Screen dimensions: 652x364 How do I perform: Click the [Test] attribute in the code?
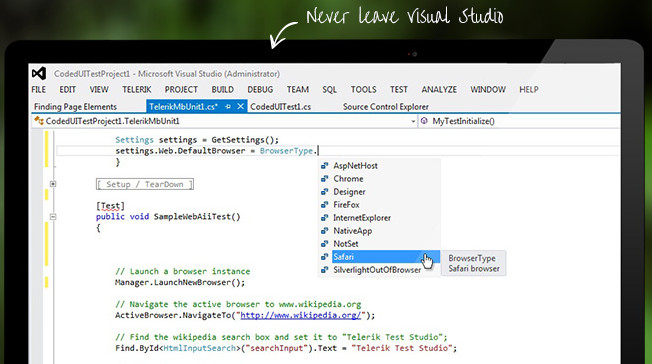click(110, 206)
